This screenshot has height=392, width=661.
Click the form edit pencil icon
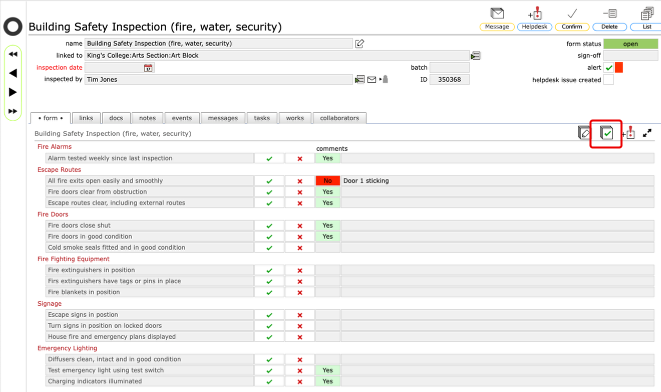(584, 133)
